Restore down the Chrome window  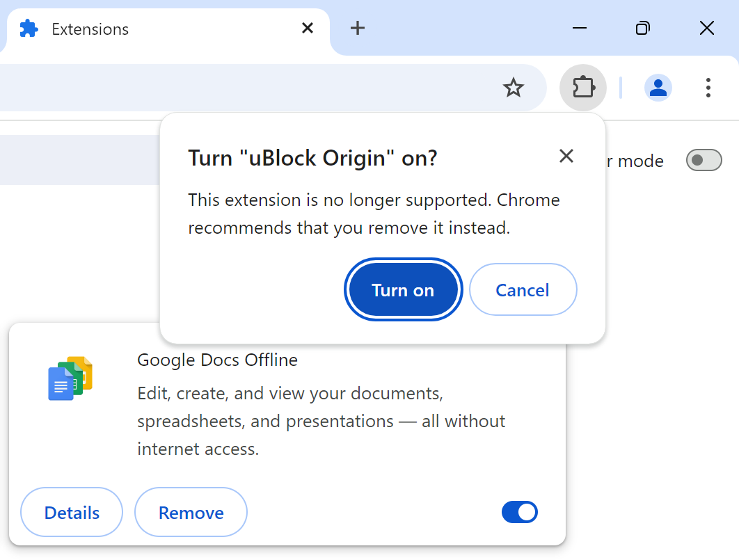point(643,28)
